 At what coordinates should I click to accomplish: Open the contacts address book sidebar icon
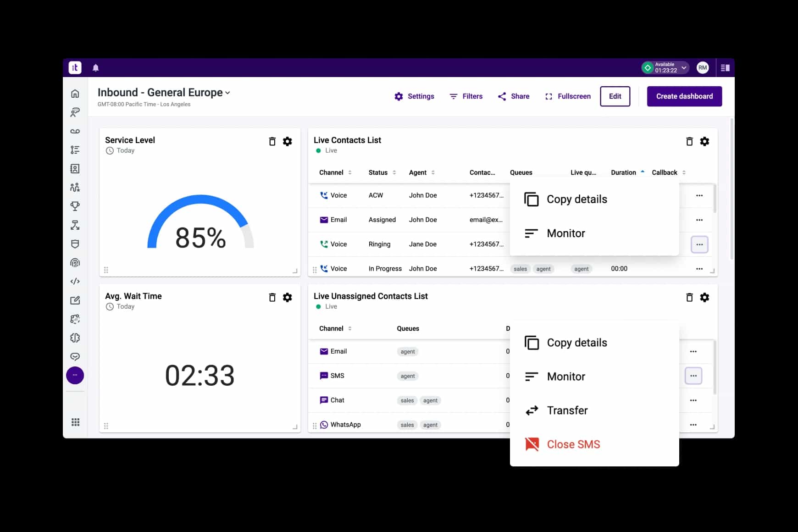[x=75, y=168]
